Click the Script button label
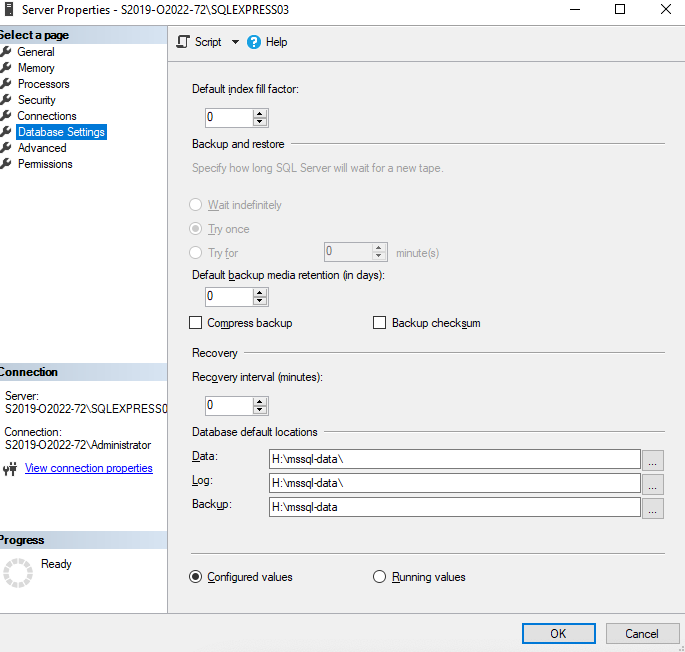 click(x=208, y=42)
